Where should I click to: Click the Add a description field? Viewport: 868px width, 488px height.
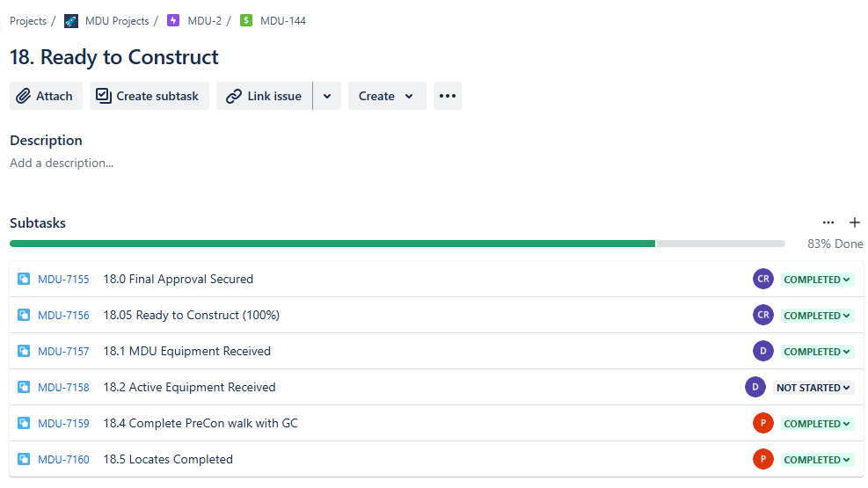62,164
